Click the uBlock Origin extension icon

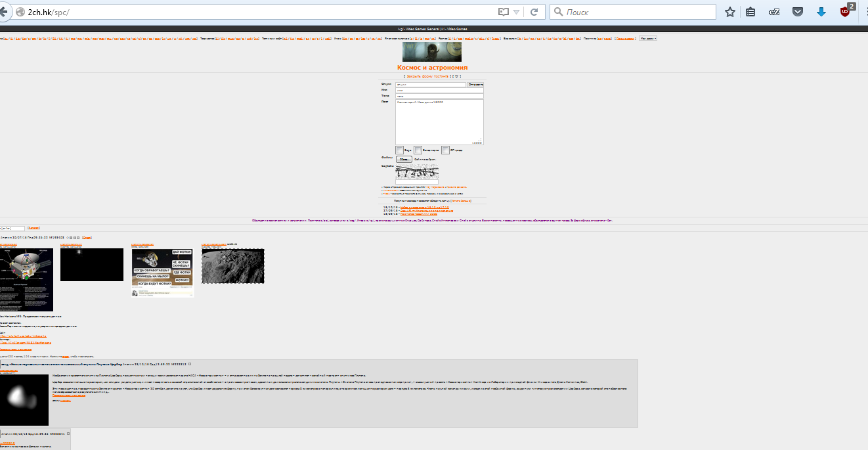point(845,12)
